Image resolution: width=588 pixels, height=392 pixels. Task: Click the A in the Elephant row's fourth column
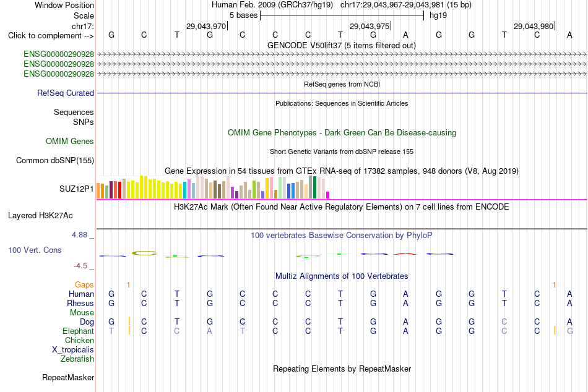209,331
